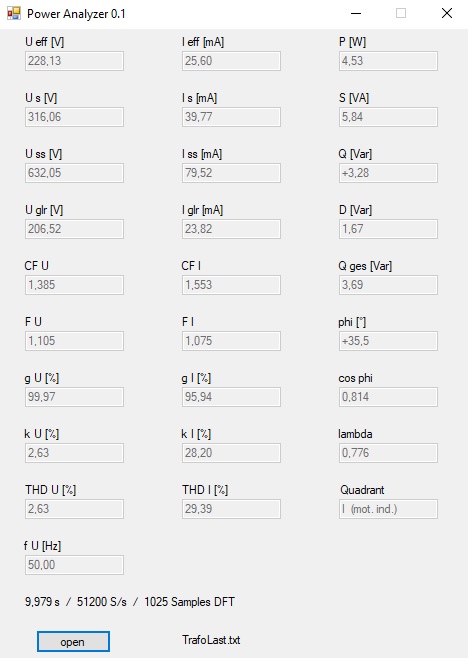The height and width of the screenshot is (658, 468).
Task: Select the P [W] power field
Action: point(388,61)
